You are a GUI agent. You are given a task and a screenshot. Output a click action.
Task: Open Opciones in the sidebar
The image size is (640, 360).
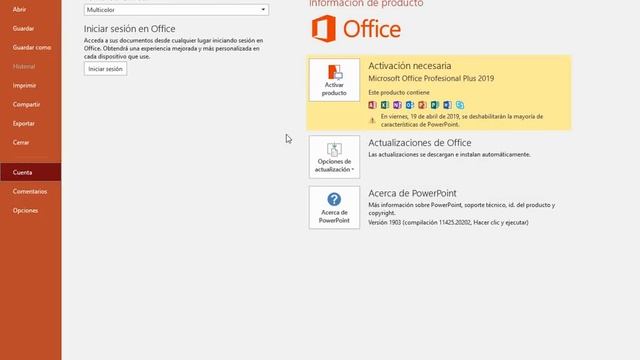[x=25, y=211]
